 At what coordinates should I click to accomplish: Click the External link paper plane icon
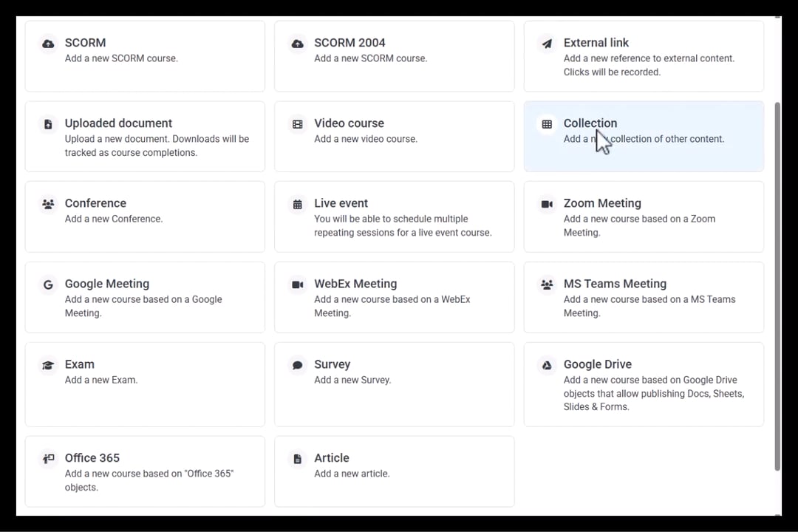coord(547,44)
